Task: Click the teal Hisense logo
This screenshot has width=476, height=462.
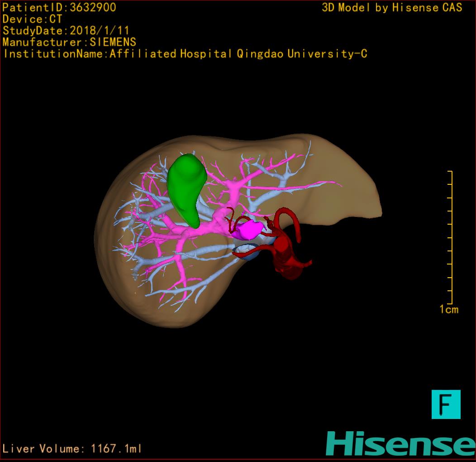Action: click(x=400, y=443)
